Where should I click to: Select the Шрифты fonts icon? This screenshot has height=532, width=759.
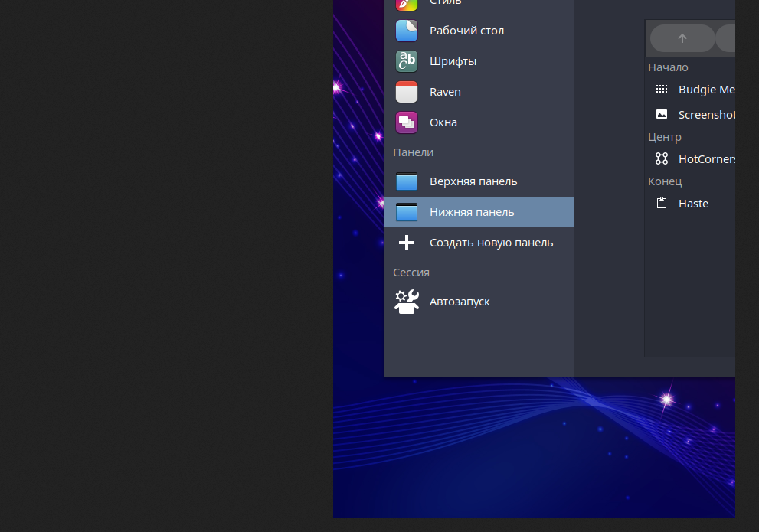tap(407, 61)
